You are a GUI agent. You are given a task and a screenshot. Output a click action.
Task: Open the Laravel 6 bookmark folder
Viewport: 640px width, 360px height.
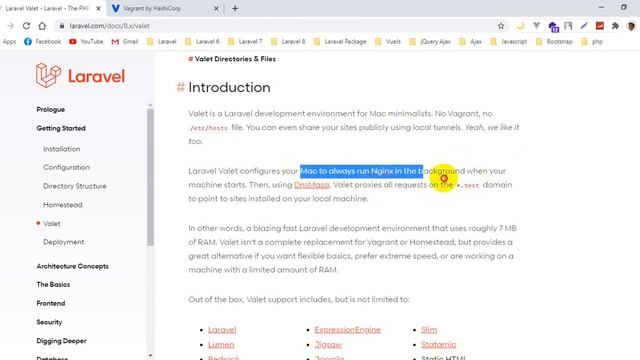(202, 42)
